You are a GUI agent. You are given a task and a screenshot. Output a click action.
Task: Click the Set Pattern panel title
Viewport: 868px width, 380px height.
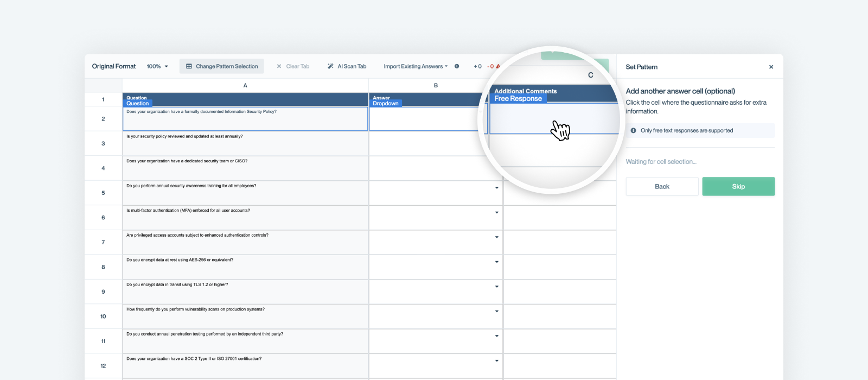pos(642,67)
